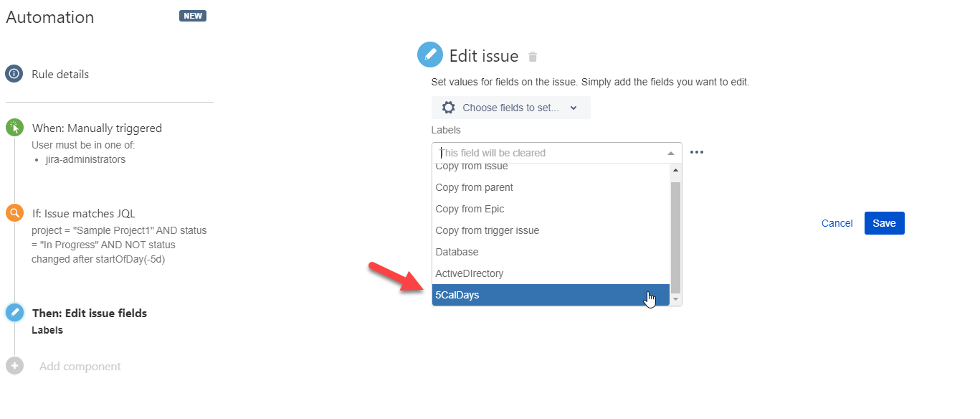Pick the ActiveDIrectory label option
This screenshot has width=980, height=419.
[x=551, y=273]
